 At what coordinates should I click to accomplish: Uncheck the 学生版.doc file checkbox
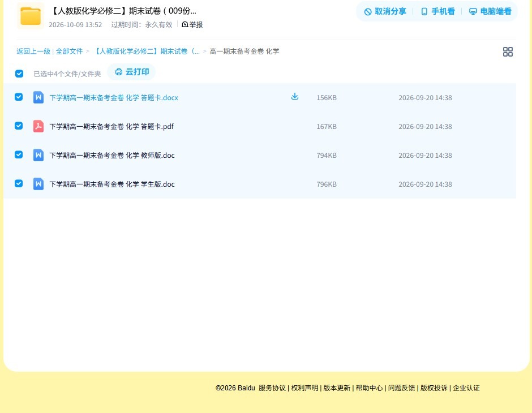(19, 183)
